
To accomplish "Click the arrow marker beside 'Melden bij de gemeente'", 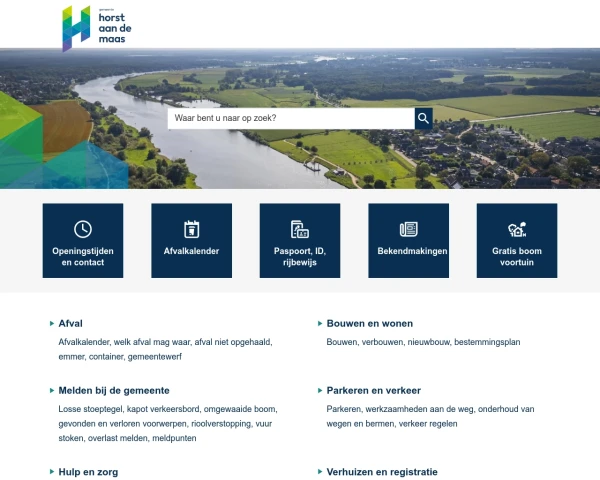I will coord(52,390).
